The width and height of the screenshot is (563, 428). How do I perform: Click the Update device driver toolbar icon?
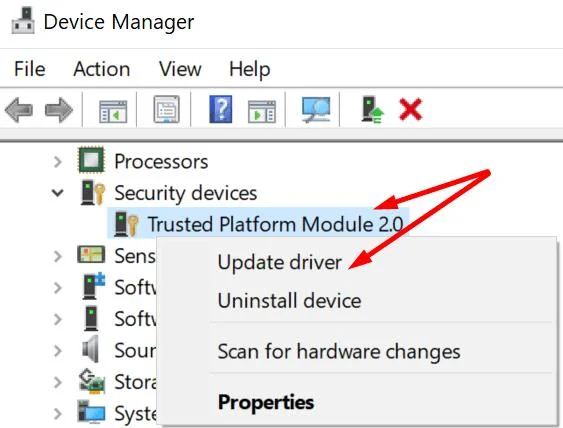point(372,110)
